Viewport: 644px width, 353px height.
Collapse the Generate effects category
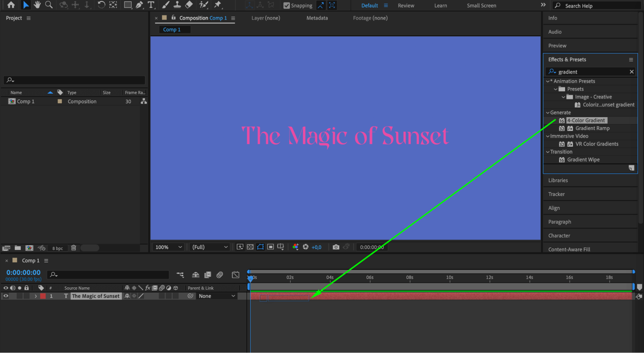click(x=548, y=113)
